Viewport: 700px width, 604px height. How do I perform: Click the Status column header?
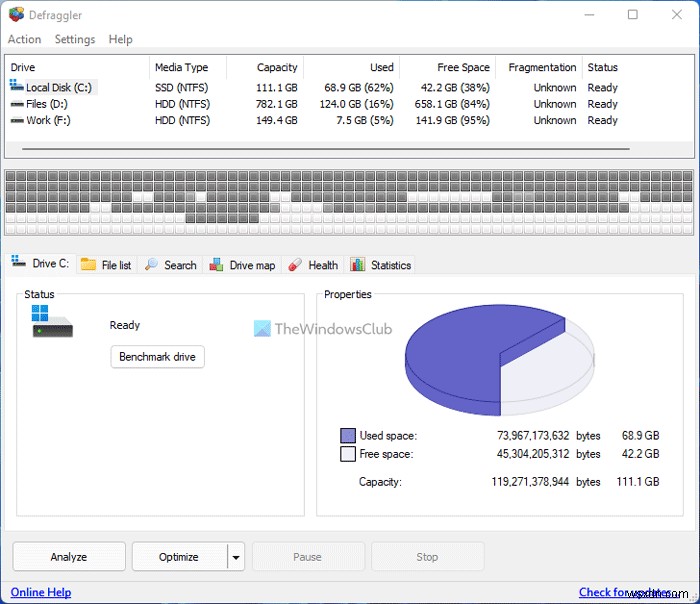602,67
